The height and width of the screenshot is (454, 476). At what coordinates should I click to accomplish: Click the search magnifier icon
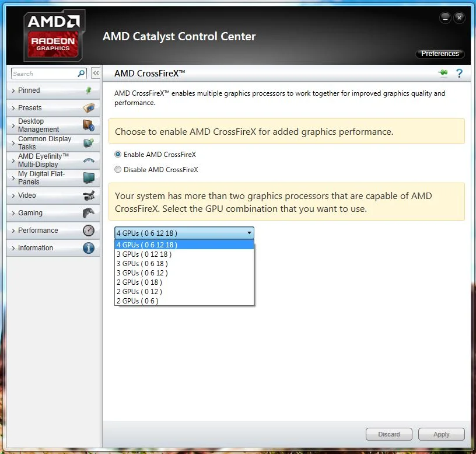pos(81,74)
